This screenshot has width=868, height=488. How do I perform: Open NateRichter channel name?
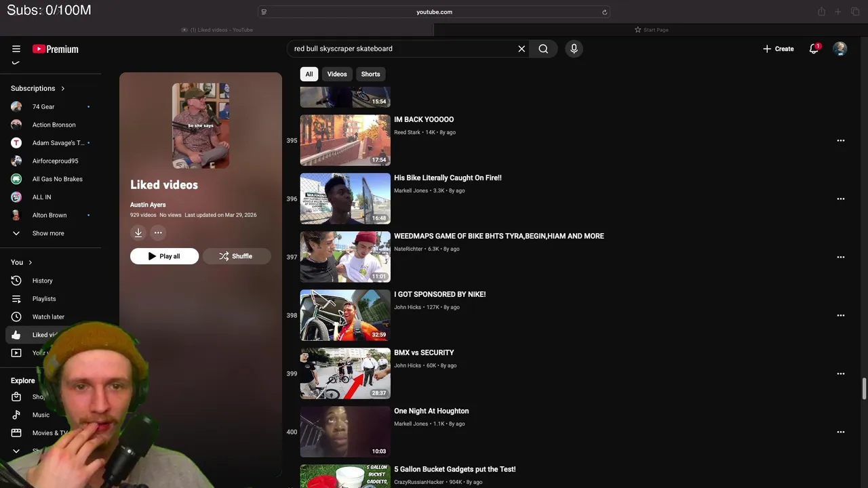(408, 249)
